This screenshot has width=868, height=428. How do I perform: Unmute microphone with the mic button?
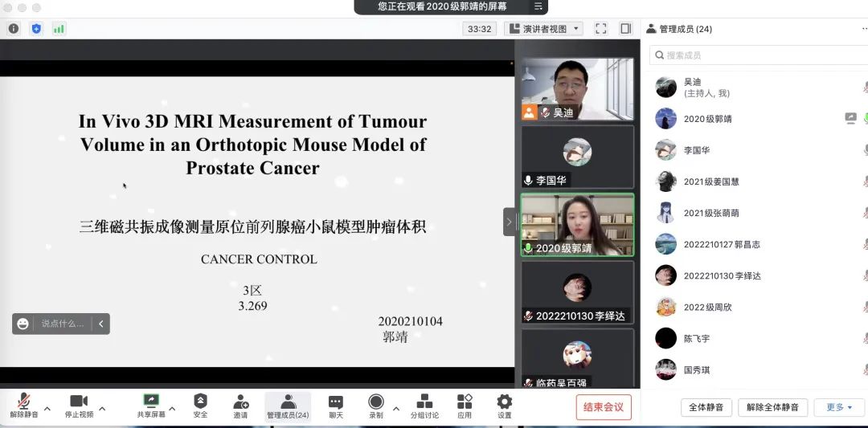[x=24, y=406]
